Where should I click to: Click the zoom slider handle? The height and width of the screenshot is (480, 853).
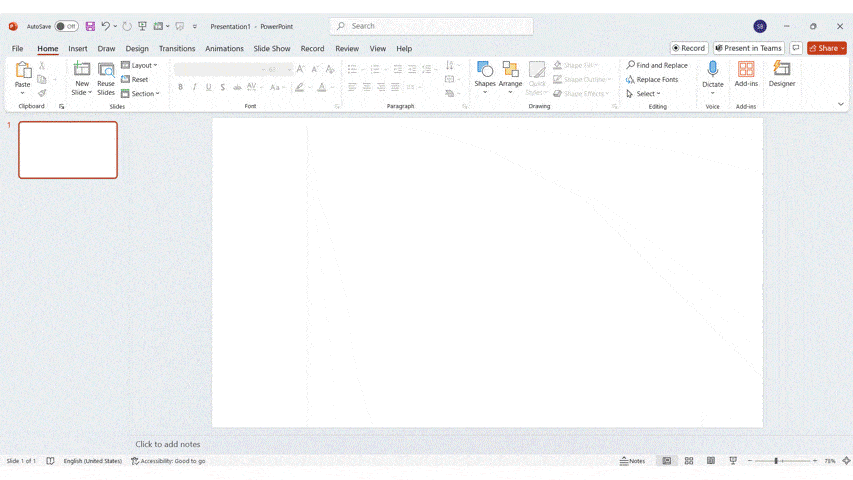[x=776, y=461]
